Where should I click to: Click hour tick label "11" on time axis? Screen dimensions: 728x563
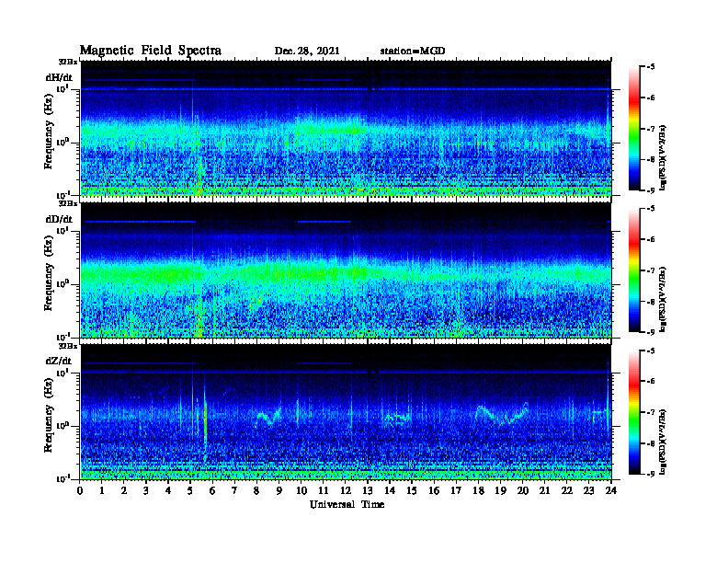pos(324,490)
